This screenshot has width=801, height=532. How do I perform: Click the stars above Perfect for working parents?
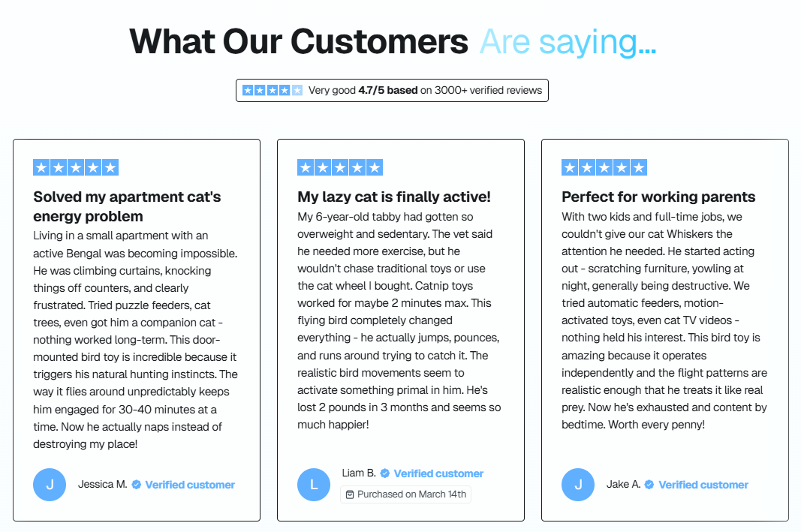pos(604,167)
